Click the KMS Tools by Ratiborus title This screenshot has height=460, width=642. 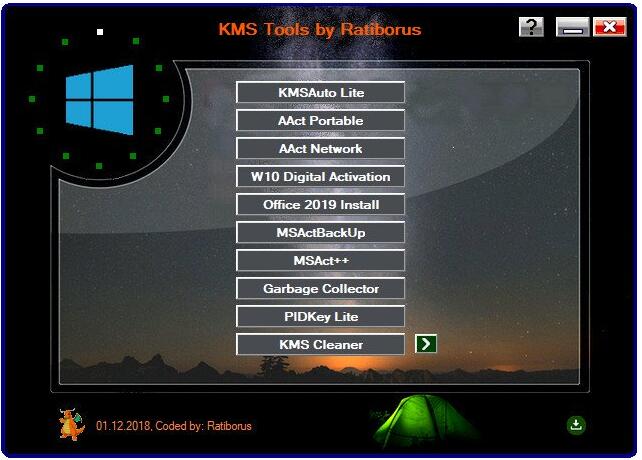[x=320, y=29]
